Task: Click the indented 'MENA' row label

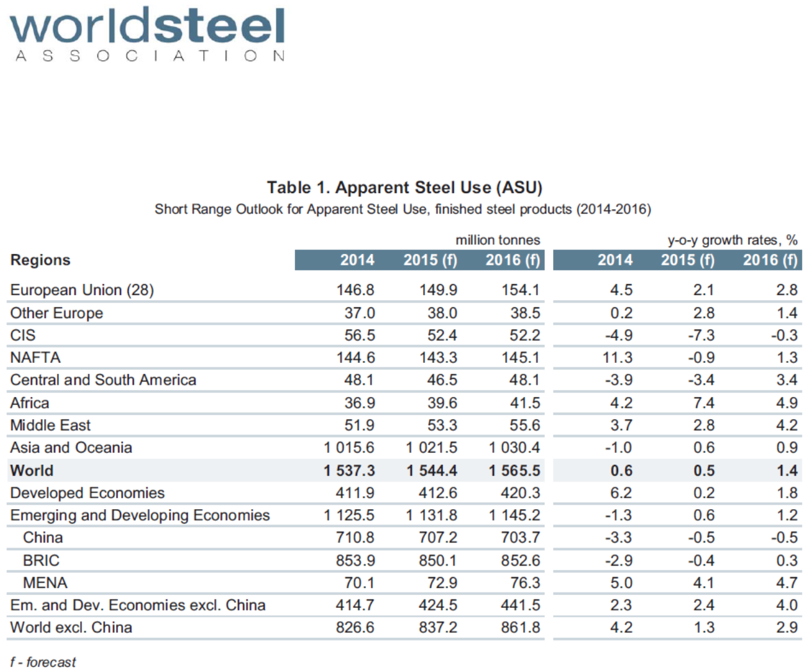Action: 45,583
